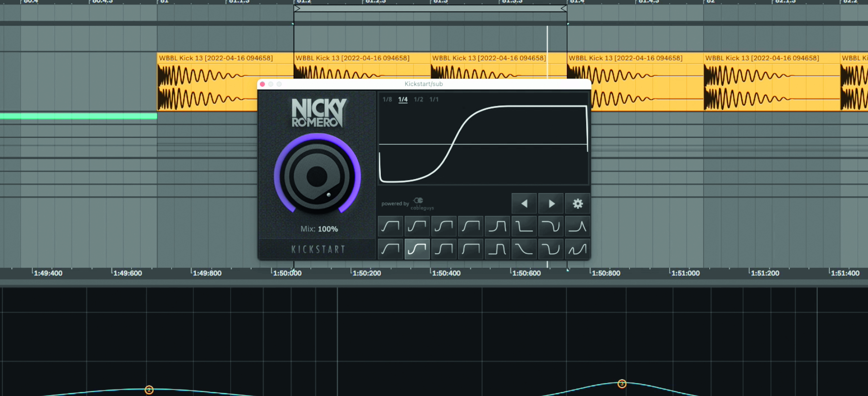The image size is (868, 396).
Task: Select the seventh bottom-row preset with the dip shape
Action: click(x=551, y=249)
